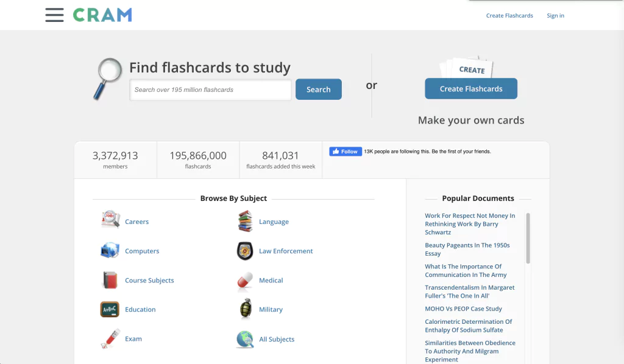Click the '841,031' flashcards added count

(280, 155)
